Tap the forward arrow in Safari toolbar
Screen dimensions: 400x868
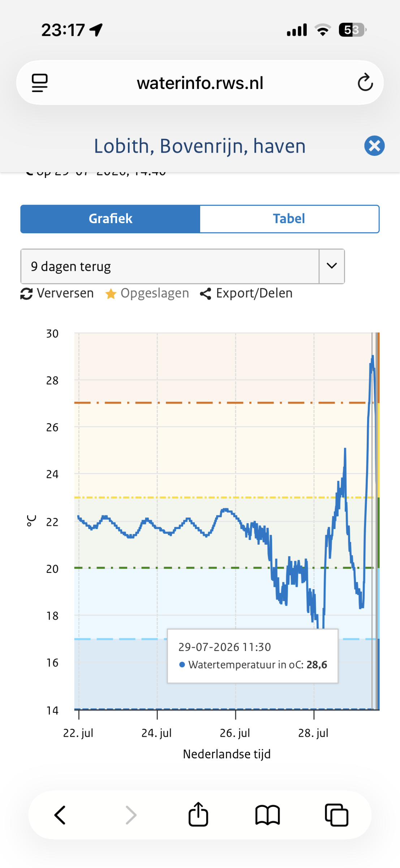(131, 815)
